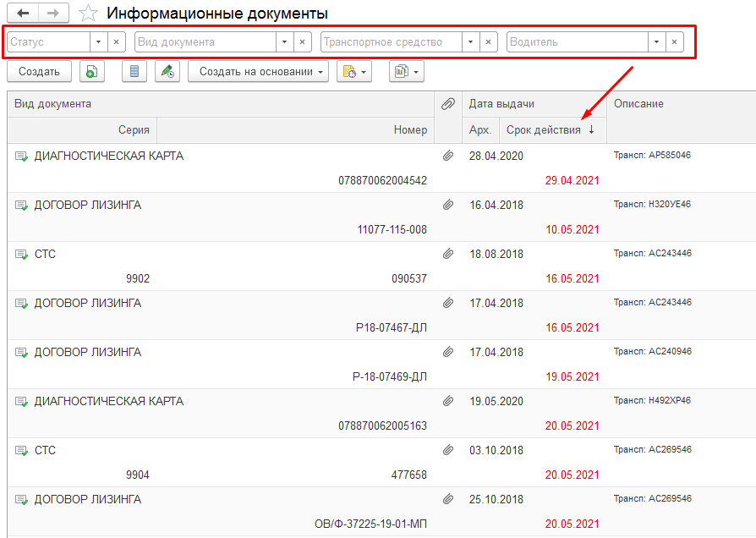This screenshot has height=538, width=756.
Task: Click the back navigation arrow
Action: pos(23,14)
